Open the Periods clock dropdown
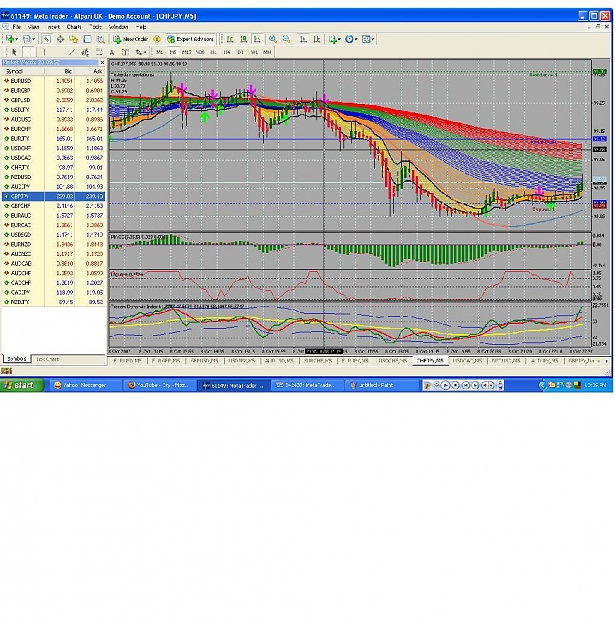This screenshot has height=625, width=615. pos(351,39)
